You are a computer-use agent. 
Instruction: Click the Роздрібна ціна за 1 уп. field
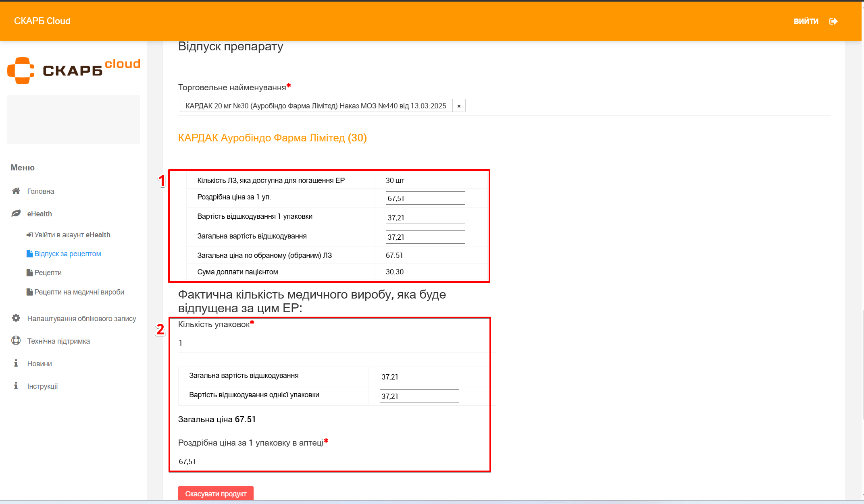pos(425,198)
